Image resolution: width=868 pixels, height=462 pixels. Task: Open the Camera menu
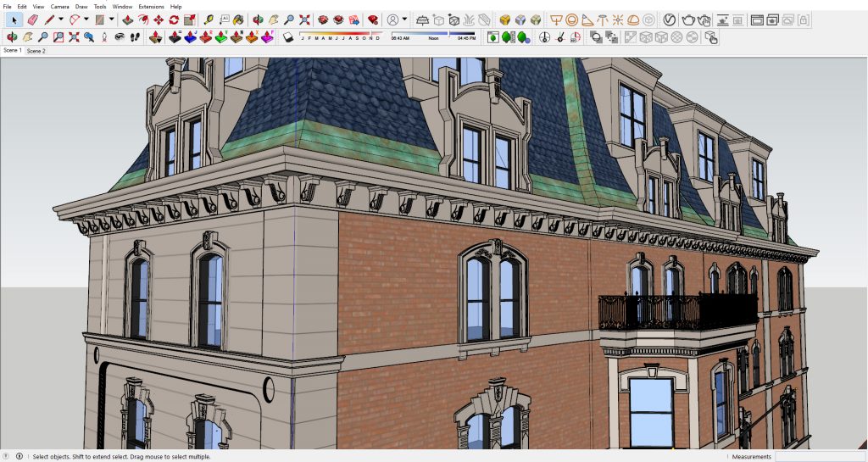click(x=58, y=6)
